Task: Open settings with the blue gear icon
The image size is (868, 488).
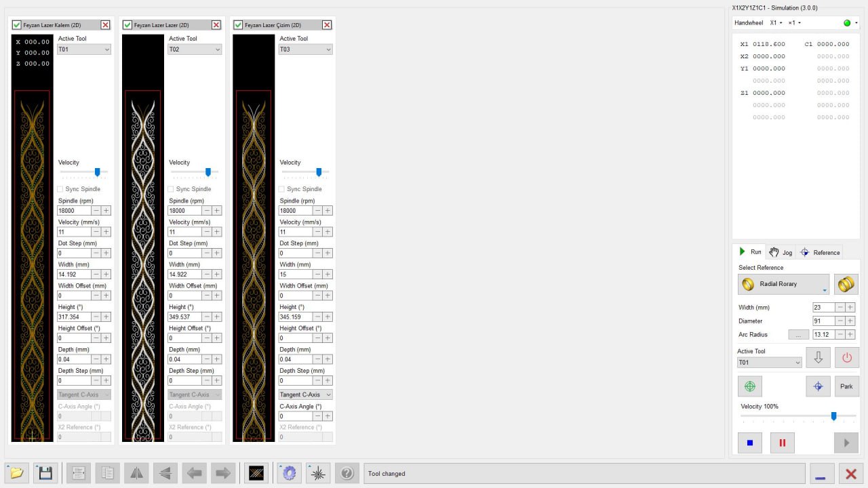Action: pyautogui.click(x=290, y=473)
